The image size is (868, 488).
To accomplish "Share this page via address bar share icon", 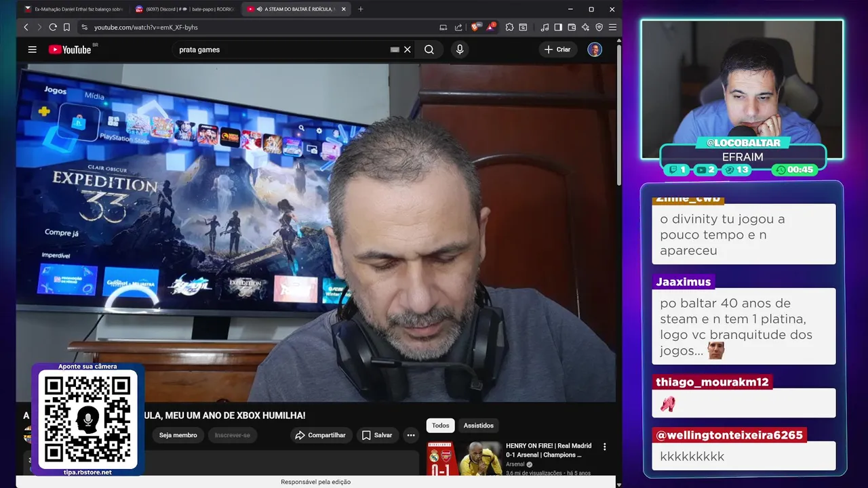I will coord(458,27).
